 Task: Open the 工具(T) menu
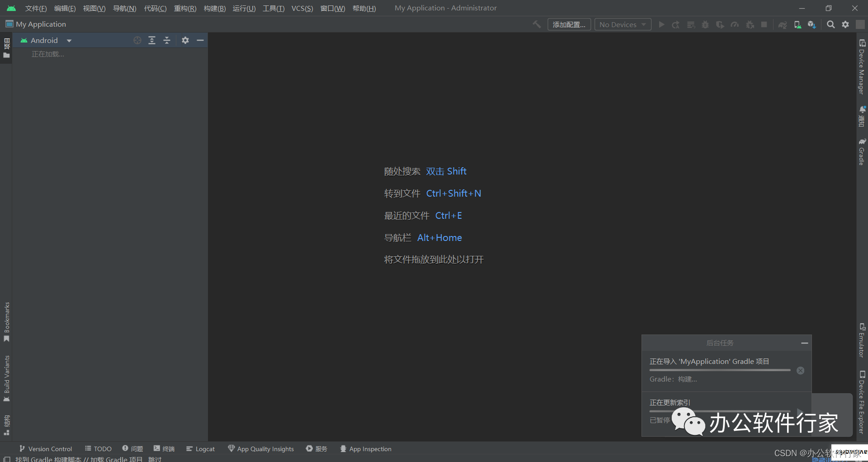click(274, 8)
